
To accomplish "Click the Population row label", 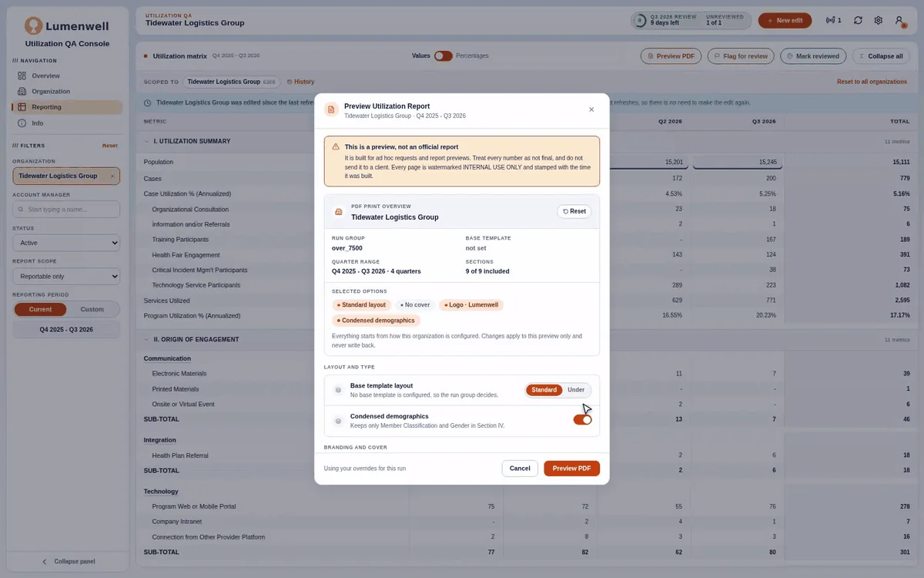I will coord(159,162).
